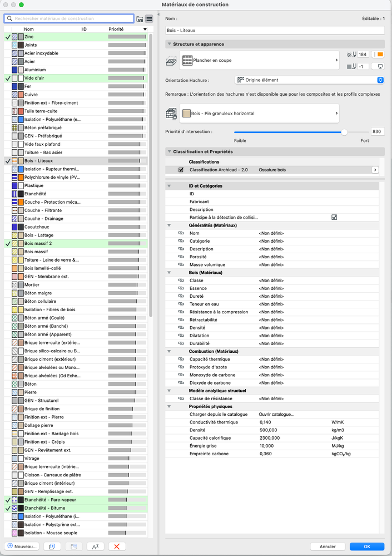Click the link icon beside Masse volumique

(181, 264)
